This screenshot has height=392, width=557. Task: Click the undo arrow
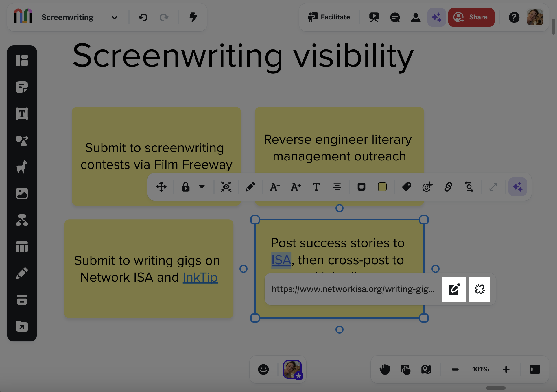(x=143, y=17)
